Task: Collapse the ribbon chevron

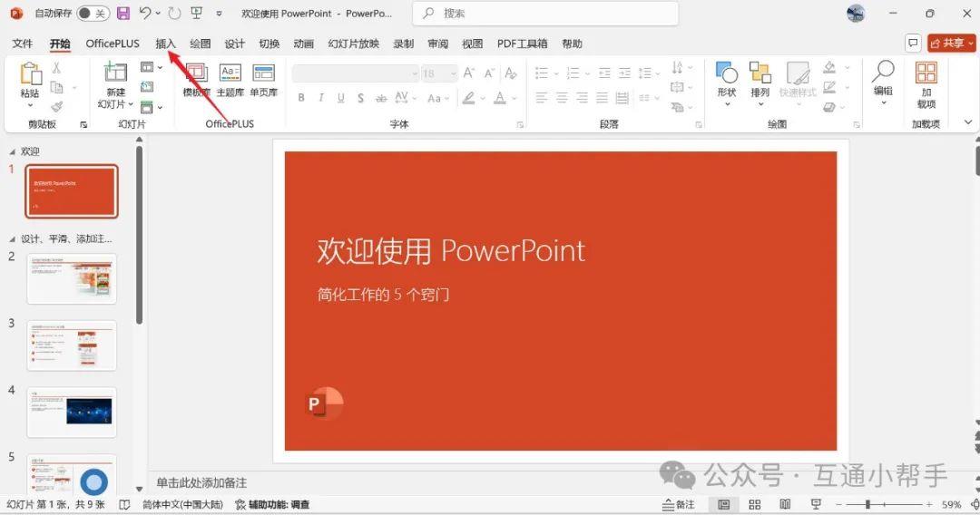Action: (968, 122)
